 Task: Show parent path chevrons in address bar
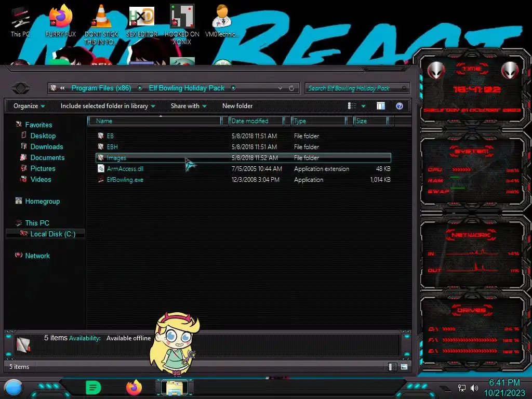[x=62, y=88]
